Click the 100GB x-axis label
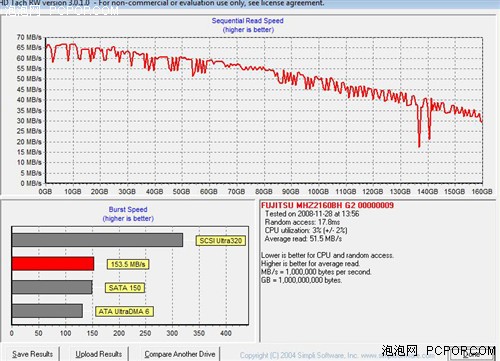 coord(318,192)
